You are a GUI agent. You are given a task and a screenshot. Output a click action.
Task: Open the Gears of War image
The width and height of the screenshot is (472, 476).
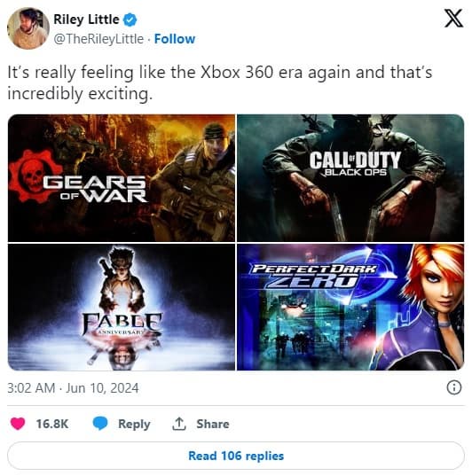122,178
